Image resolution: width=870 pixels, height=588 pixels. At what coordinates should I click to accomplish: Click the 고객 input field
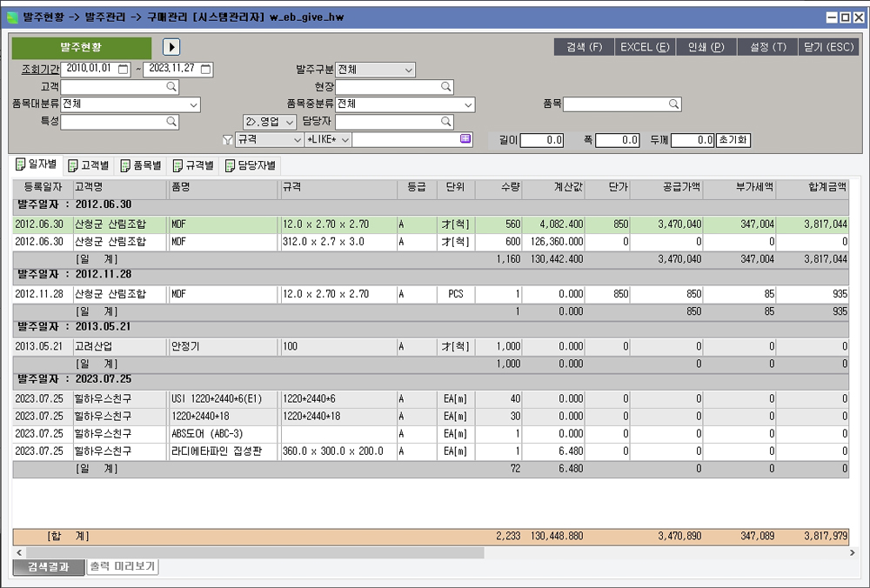click(119, 87)
